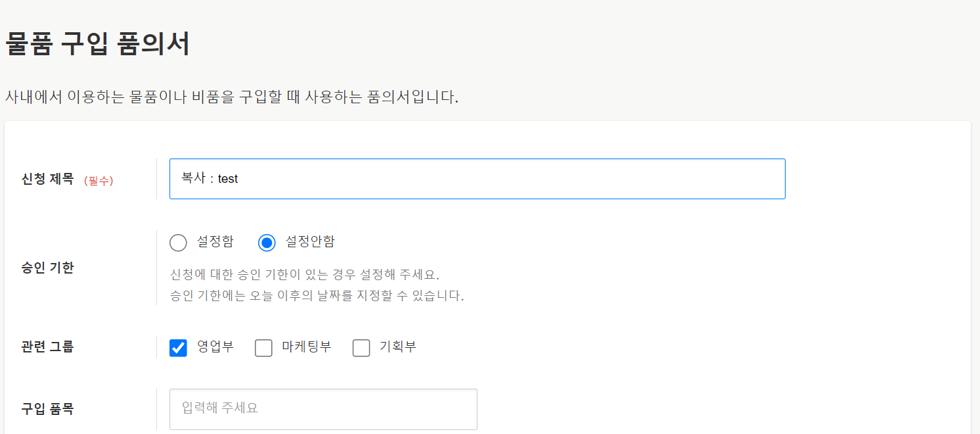Click the 신청 제목 row label
This screenshot has height=434, width=980.
47,179
